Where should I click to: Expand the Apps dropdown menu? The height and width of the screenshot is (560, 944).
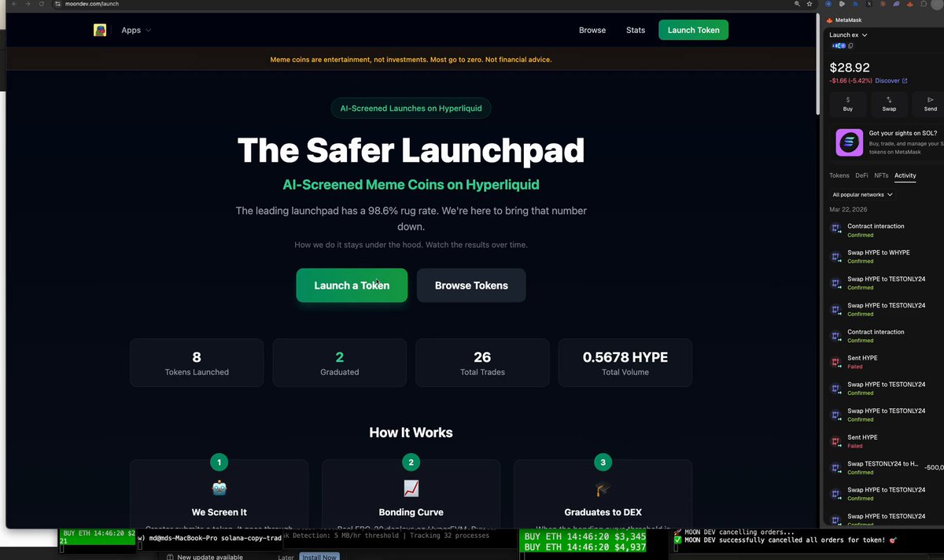coord(136,30)
